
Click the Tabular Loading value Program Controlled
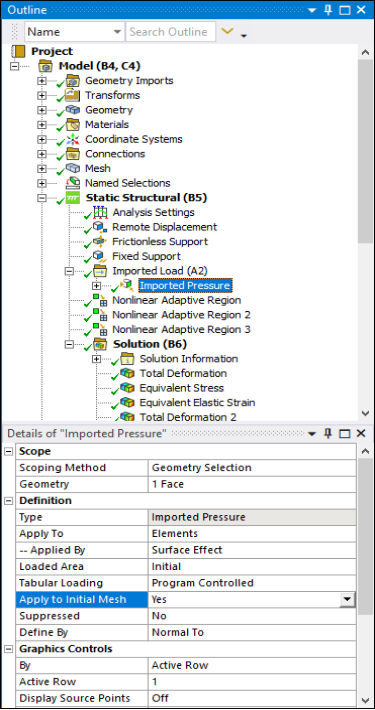pyautogui.click(x=252, y=583)
